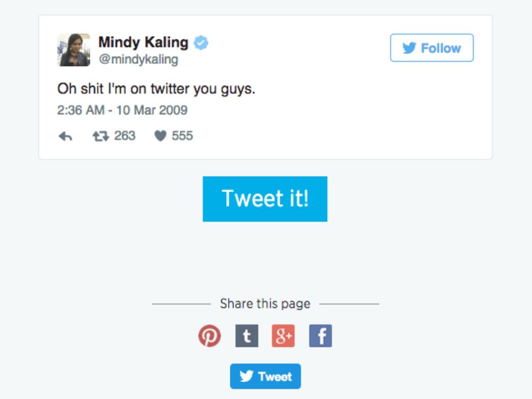The height and width of the screenshot is (399, 532).
Task: Share this page on Facebook
Action: pos(320,336)
